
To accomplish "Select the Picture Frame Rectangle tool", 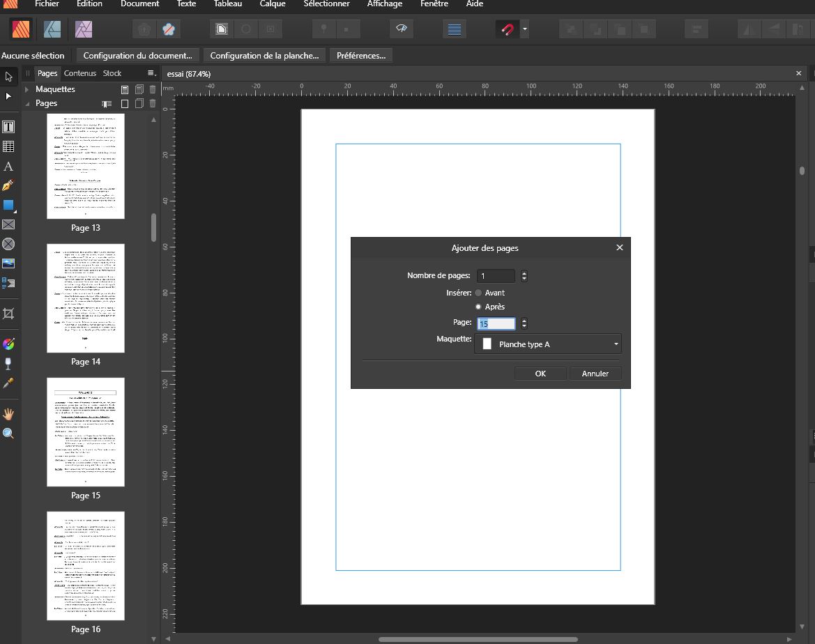I will click(8, 224).
